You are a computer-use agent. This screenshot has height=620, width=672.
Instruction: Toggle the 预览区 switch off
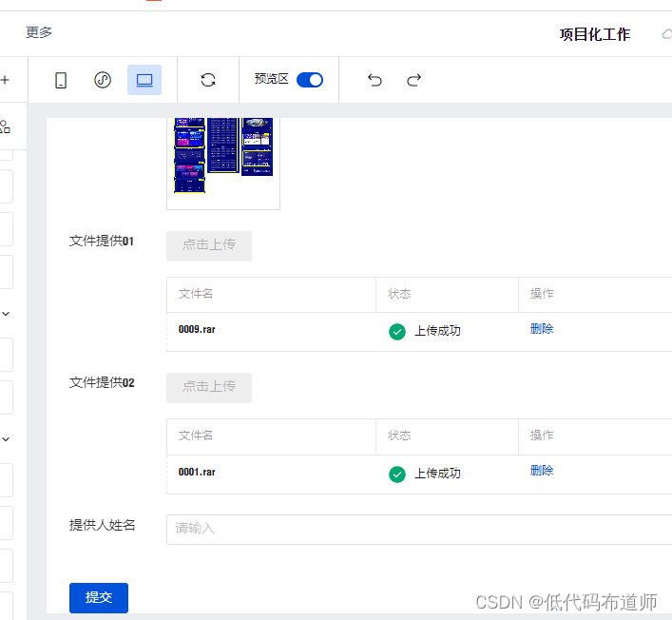[x=310, y=80]
